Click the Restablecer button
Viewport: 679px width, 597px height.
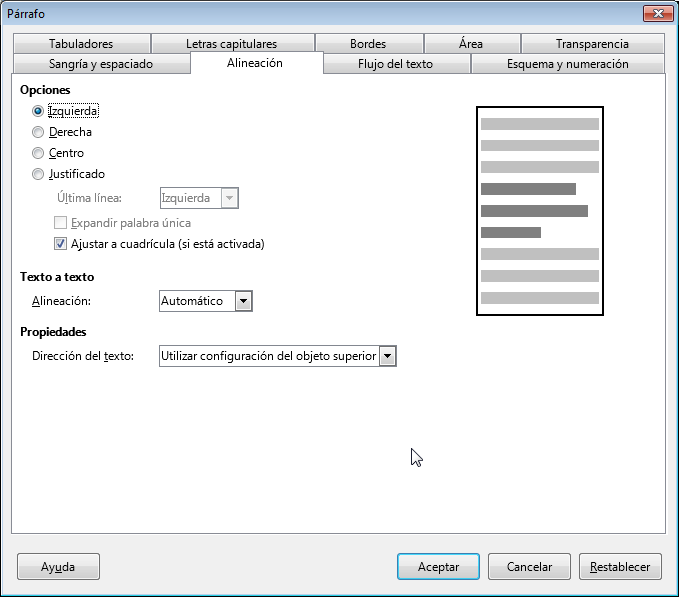coord(620,567)
